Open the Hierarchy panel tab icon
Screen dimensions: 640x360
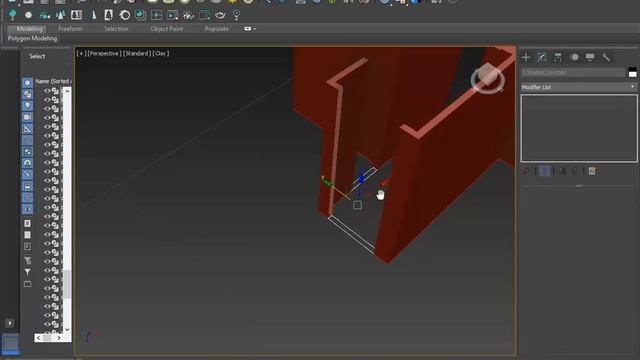click(558, 58)
